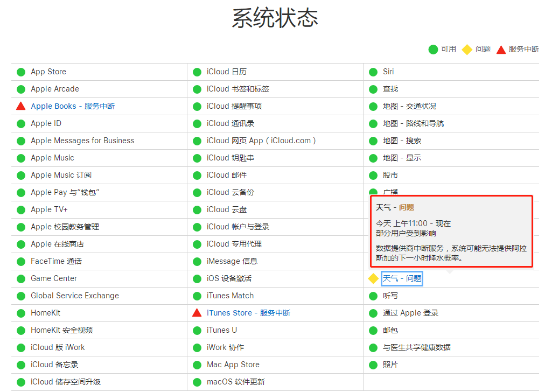Viewport: 552px width, 392px height.
Task: Click the green dot beside HomeKit 安全视频
Action: (21, 331)
